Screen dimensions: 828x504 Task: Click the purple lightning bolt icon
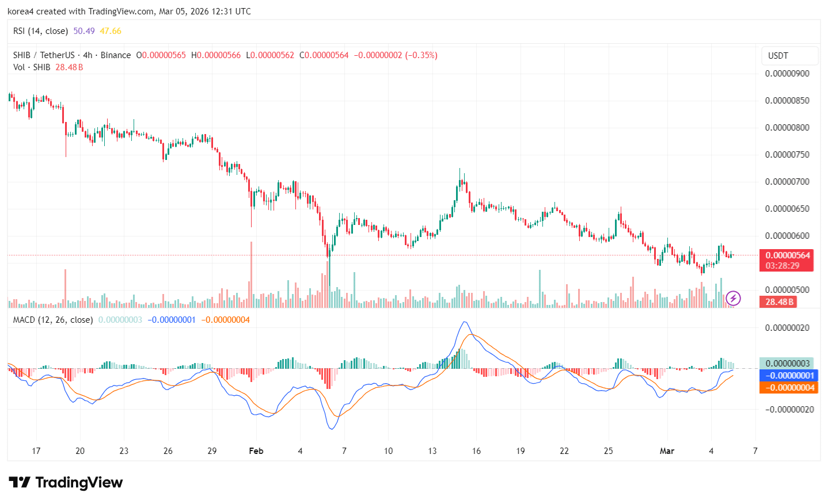click(x=733, y=298)
